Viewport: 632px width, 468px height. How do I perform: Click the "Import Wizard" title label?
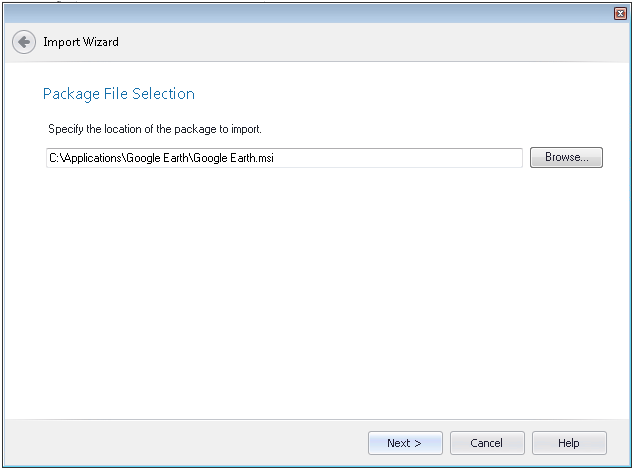pos(81,43)
